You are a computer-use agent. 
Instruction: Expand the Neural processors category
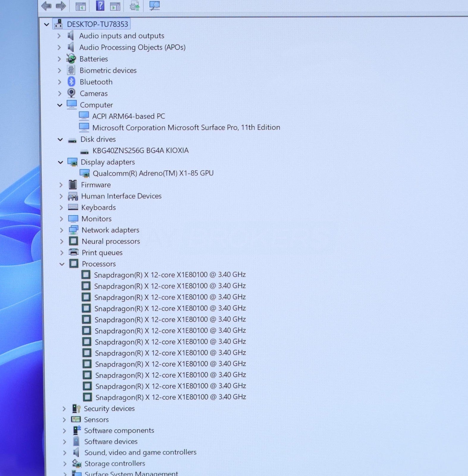click(x=62, y=242)
